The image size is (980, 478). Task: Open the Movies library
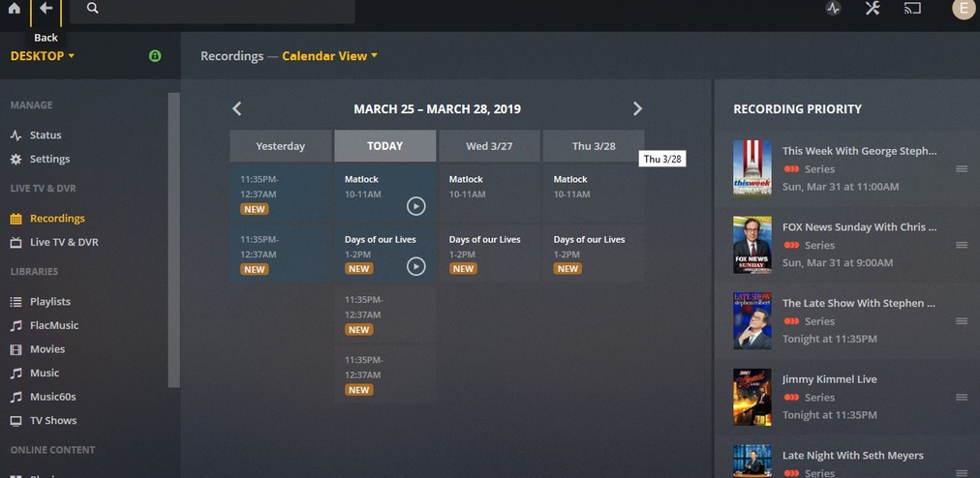[46, 348]
